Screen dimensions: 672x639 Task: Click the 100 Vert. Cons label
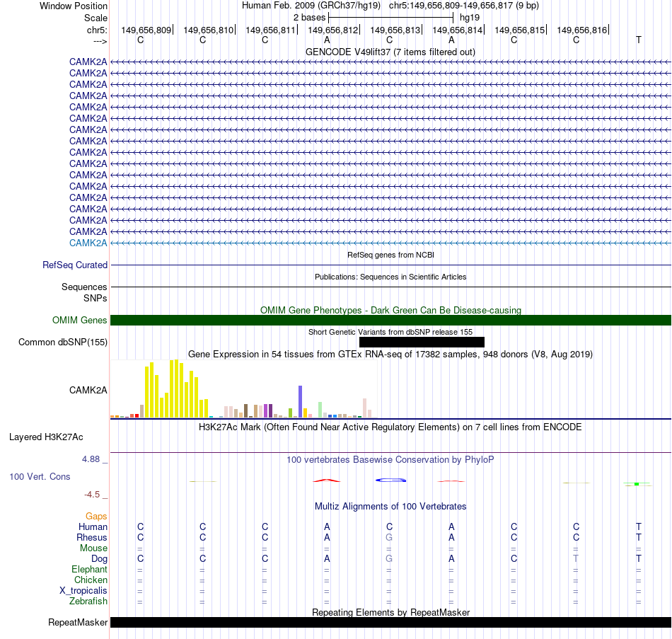click(40, 477)
